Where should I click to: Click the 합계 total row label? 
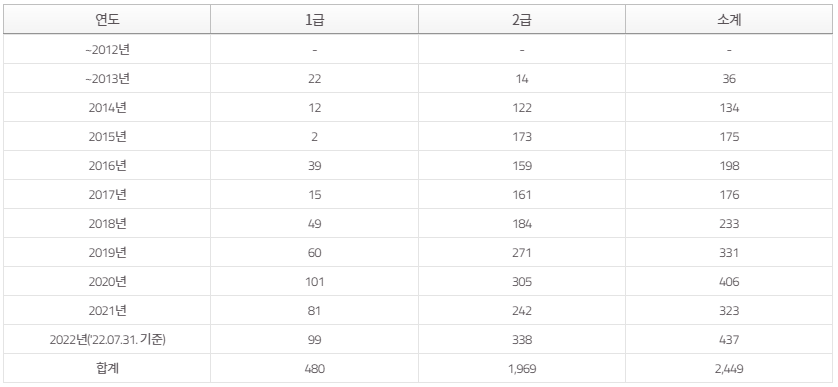pos(107,368)
